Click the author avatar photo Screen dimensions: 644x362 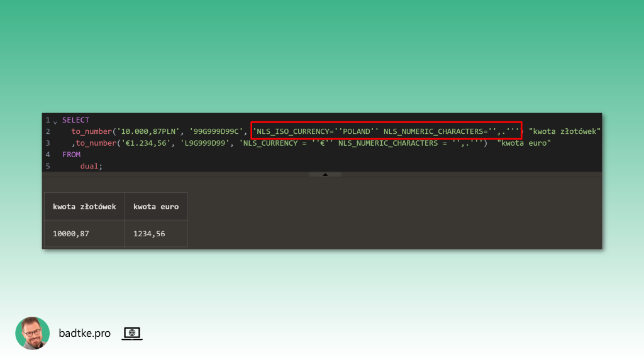coord(32,333)
